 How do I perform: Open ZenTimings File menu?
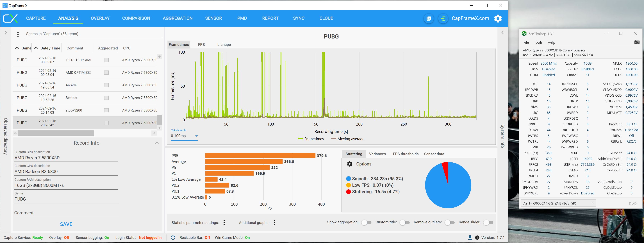pyautogui.click(x=526, y=42)
